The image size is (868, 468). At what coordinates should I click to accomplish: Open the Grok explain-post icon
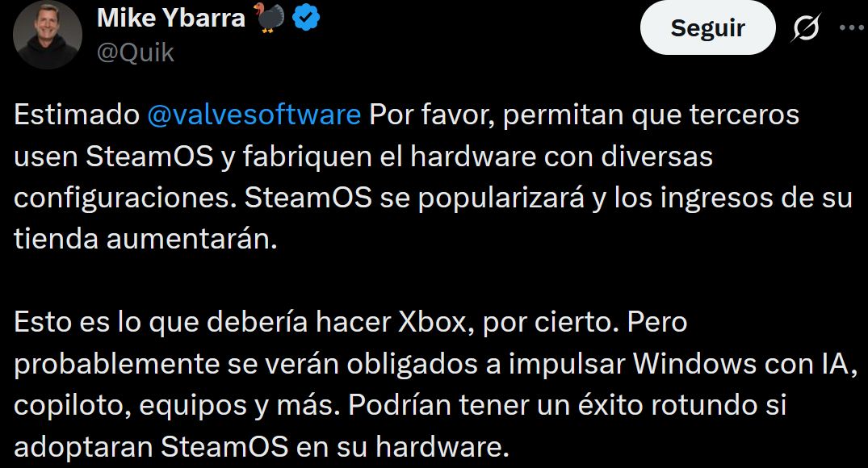(x=806, y=27)
